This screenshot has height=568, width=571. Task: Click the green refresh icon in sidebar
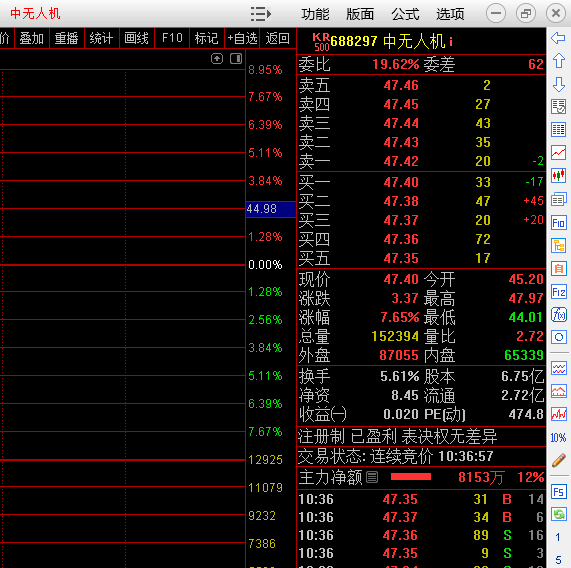559,514
